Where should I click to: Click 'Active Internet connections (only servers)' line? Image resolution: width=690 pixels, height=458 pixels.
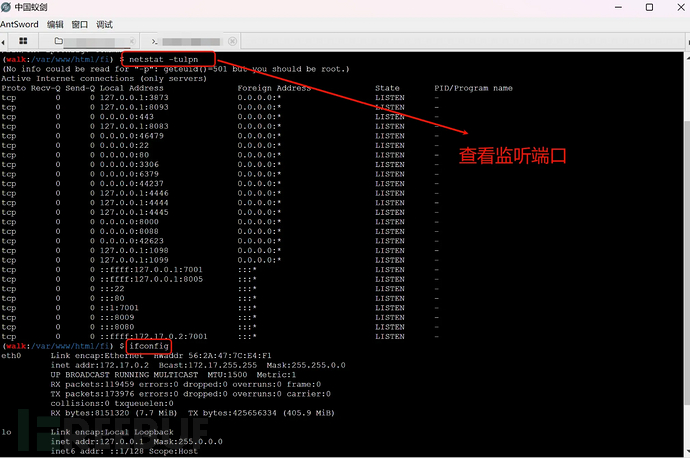pos(104,79)
